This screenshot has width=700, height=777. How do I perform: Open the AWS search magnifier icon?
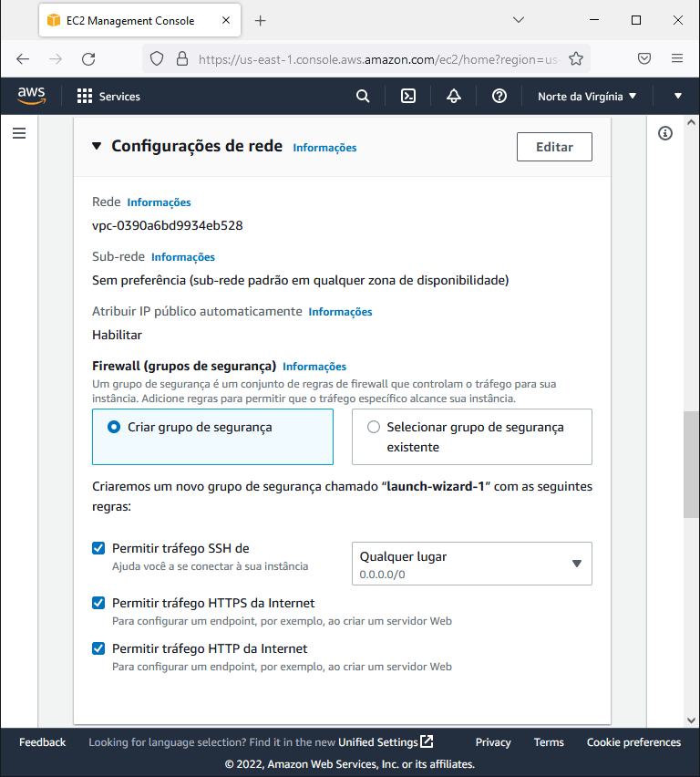click(x=363, y=96)
